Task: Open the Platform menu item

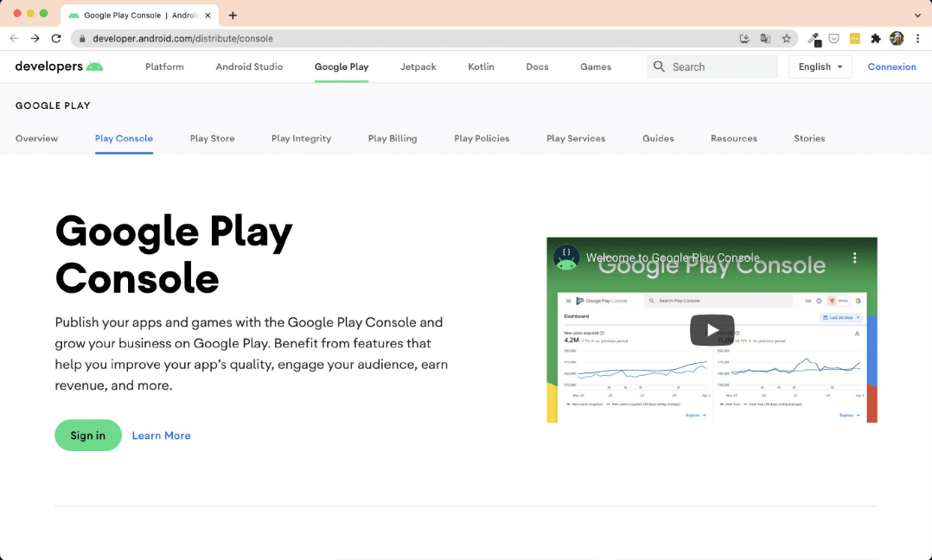Action: [x=164, y=67]
